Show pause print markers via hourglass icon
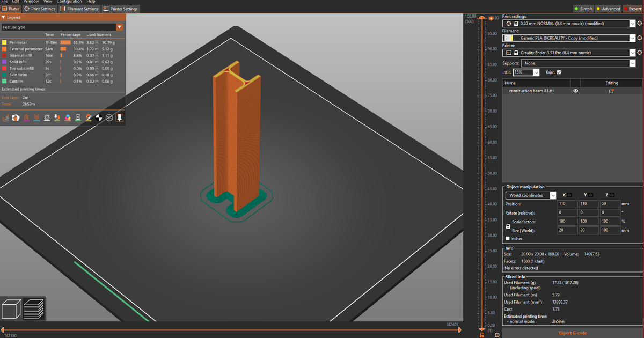Viewport: 644px width, 338px height. click(x=78, y=118)
